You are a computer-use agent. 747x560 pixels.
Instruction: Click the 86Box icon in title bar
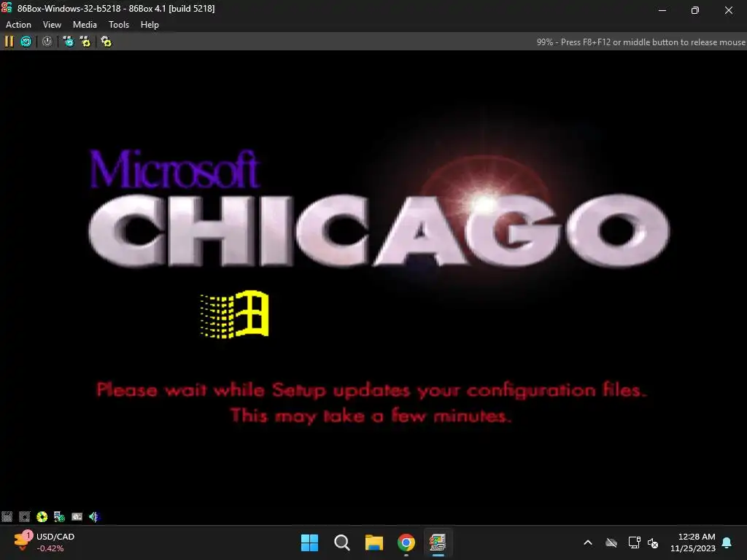(7, 7)
